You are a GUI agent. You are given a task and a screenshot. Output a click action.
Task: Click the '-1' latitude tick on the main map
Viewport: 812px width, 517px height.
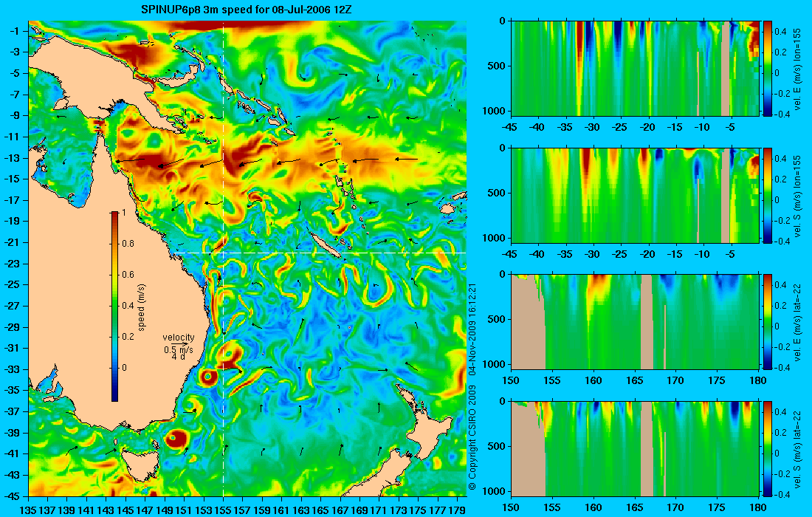pyautogui.click(x=14, y=31)
